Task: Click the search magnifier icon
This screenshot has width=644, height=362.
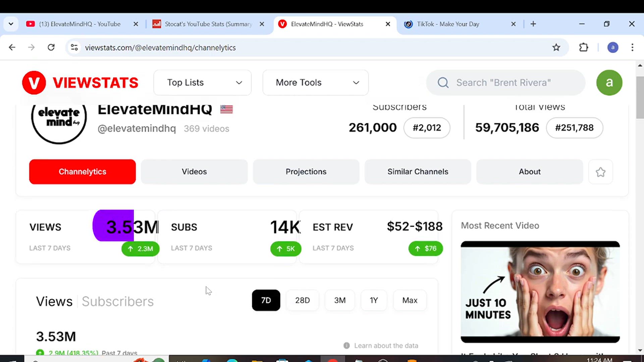Action: tap(443, 82)
